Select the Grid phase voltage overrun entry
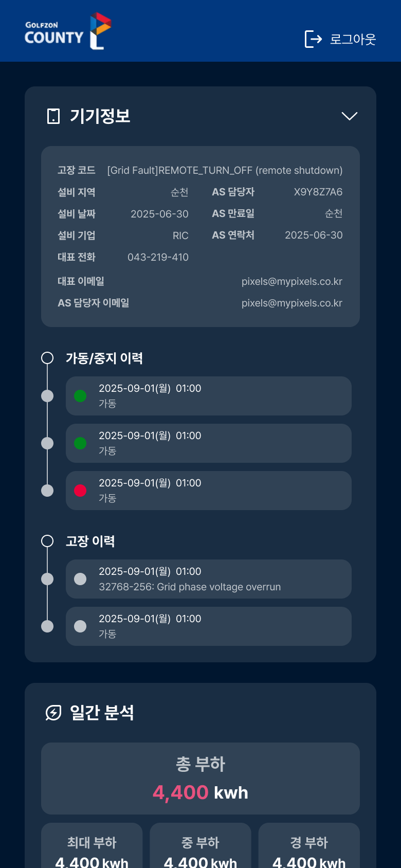This screenshot has width=401, height=868. (208, 579)
